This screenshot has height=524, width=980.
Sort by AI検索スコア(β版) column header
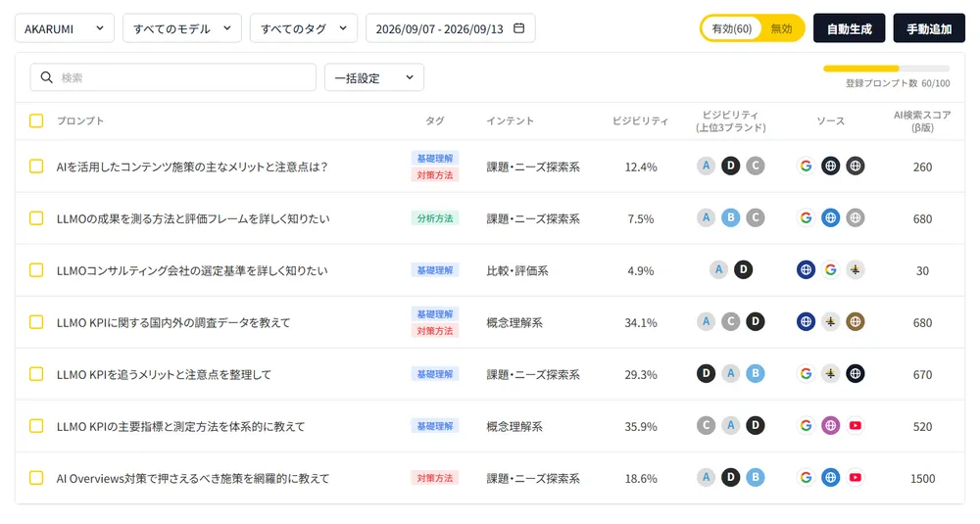click(x=922, y=120)
